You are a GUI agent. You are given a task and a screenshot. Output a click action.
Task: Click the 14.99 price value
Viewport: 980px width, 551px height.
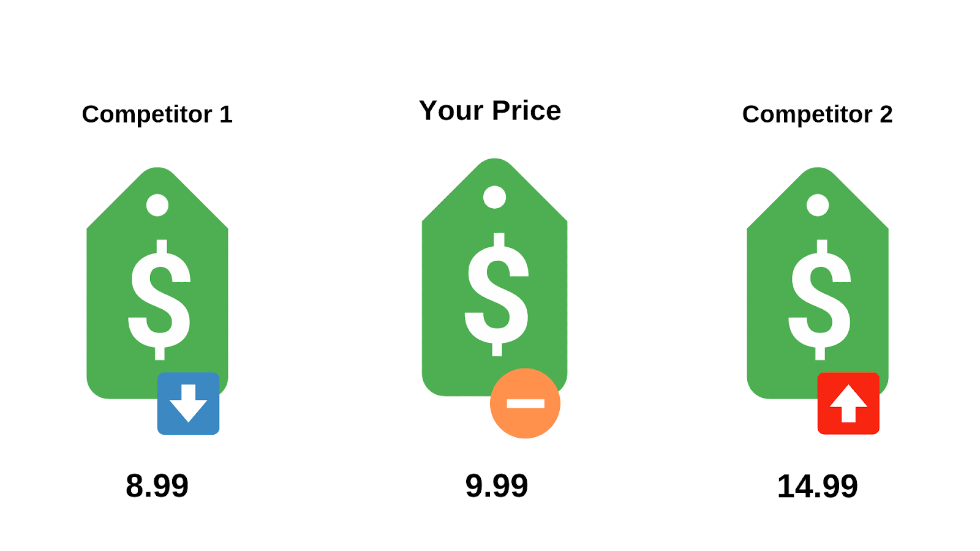817,487
